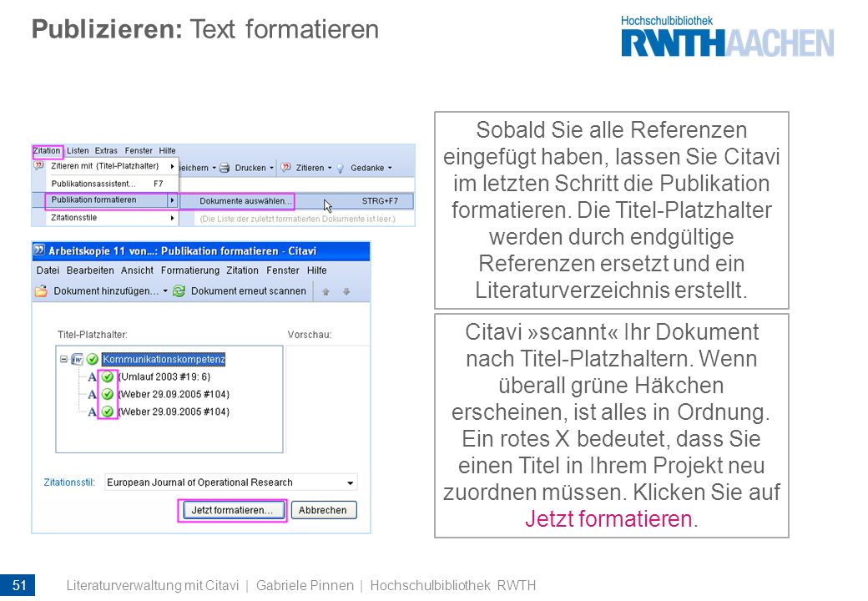
Task: Open the 'Dokument hinzufügen' dropdown arrow
Action: (x=165, y=291)
